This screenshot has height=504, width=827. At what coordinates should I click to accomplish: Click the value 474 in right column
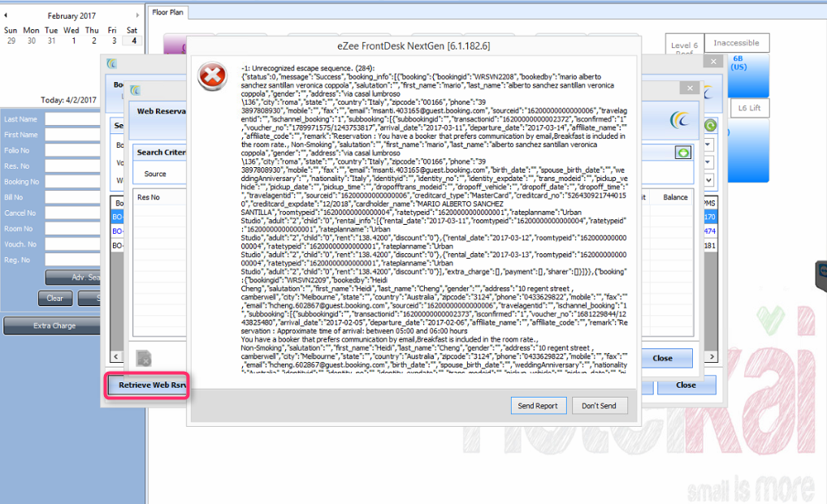(709, 231)
